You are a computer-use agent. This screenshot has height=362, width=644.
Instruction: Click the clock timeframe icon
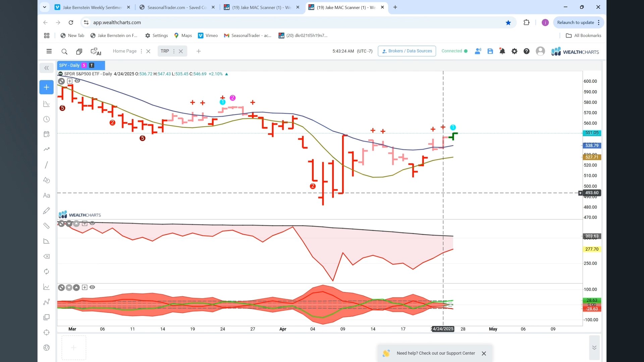tap(47, 119)
